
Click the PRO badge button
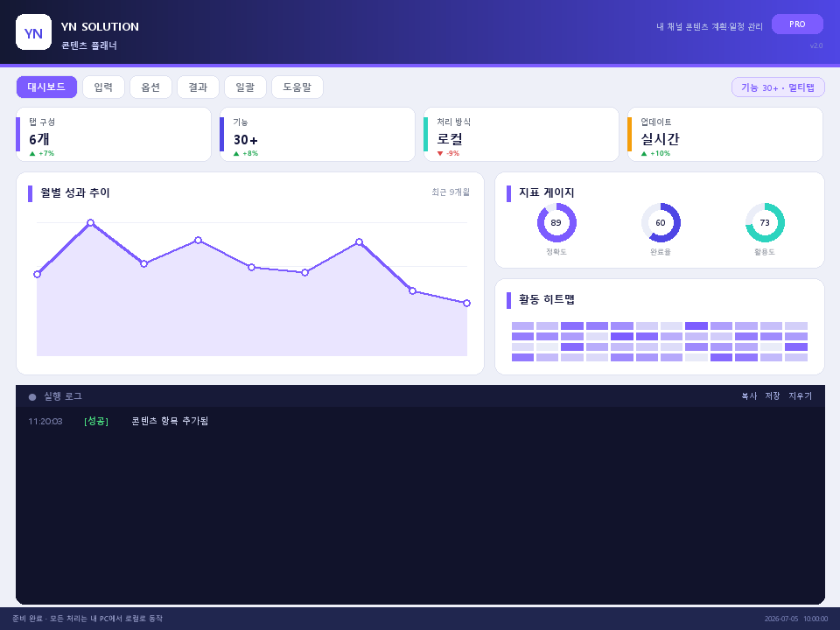[797, 24]
